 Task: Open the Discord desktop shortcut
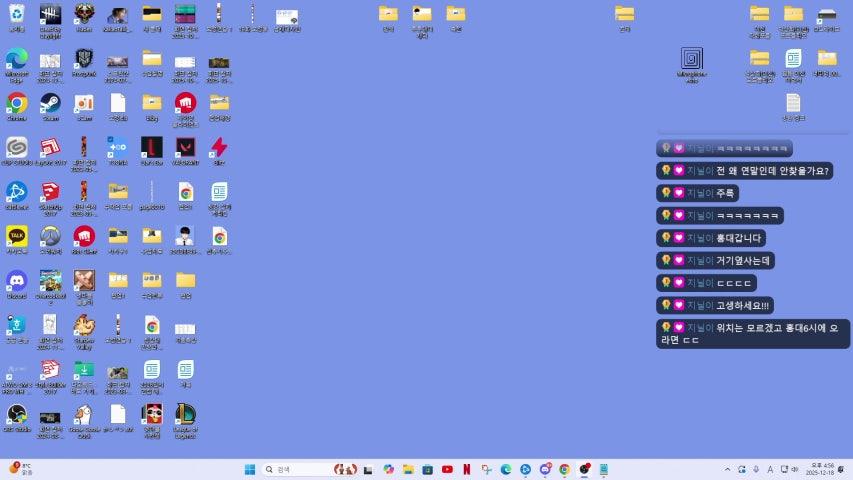coord(16,281)
